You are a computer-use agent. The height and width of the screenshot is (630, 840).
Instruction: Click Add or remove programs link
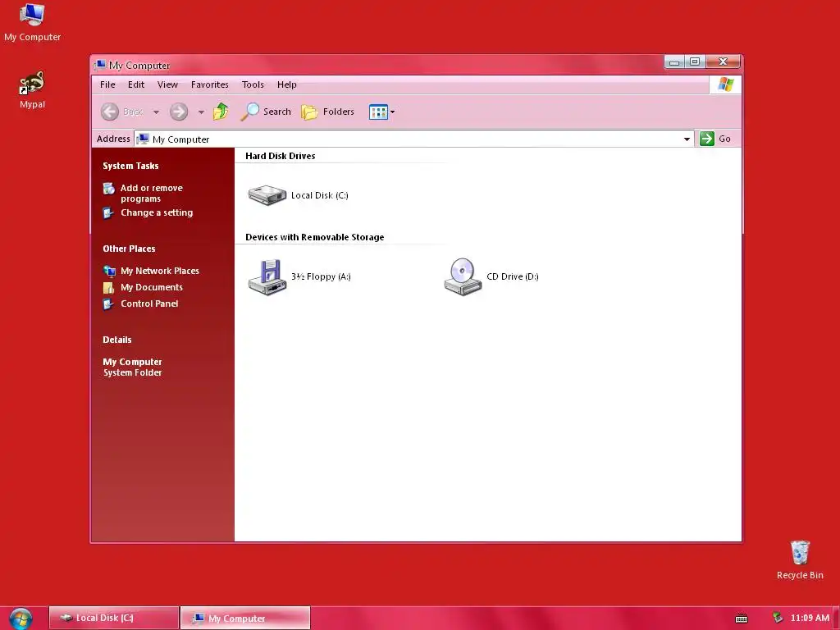pos(152,194)
